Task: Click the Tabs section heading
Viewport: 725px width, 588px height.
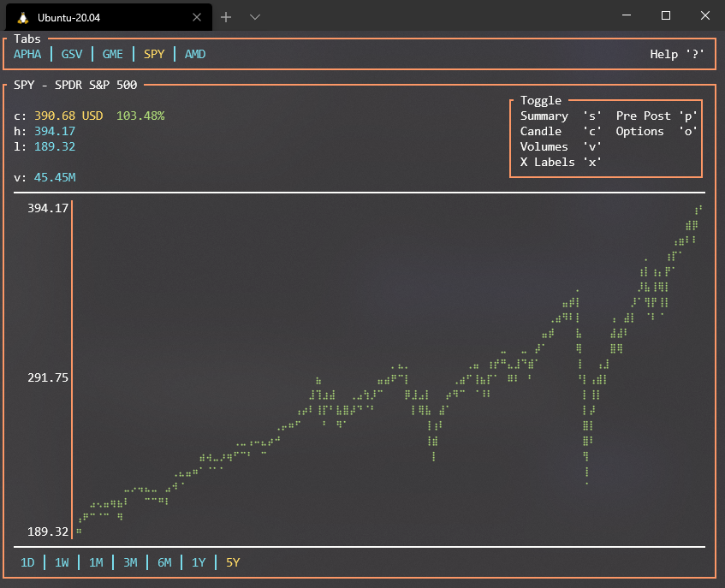Action: [27, 39]
